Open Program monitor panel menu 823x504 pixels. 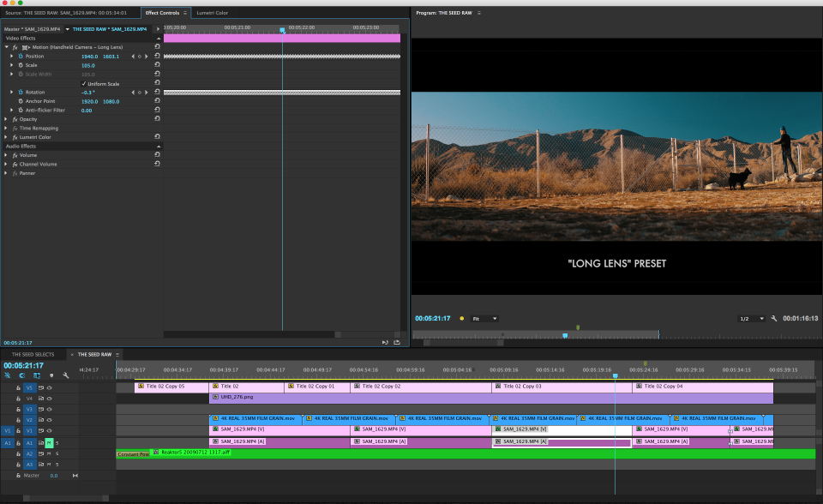[x=478, y=13]
